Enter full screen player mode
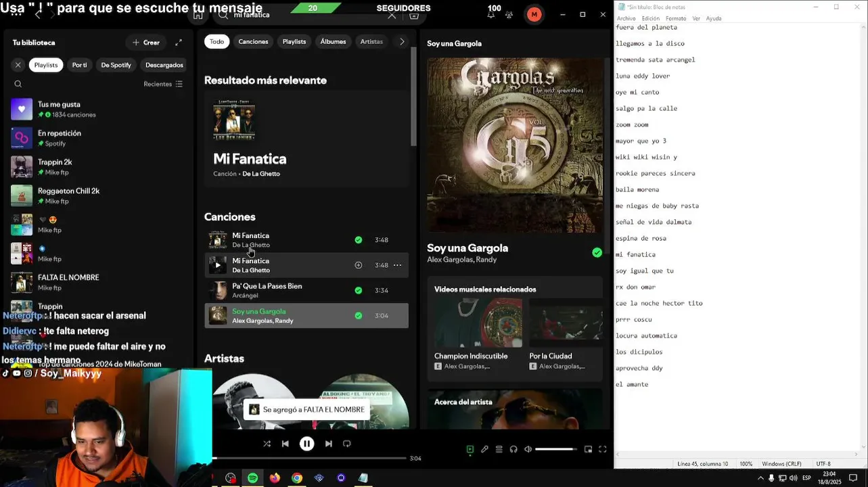The image size is (868, 487). 602,449
